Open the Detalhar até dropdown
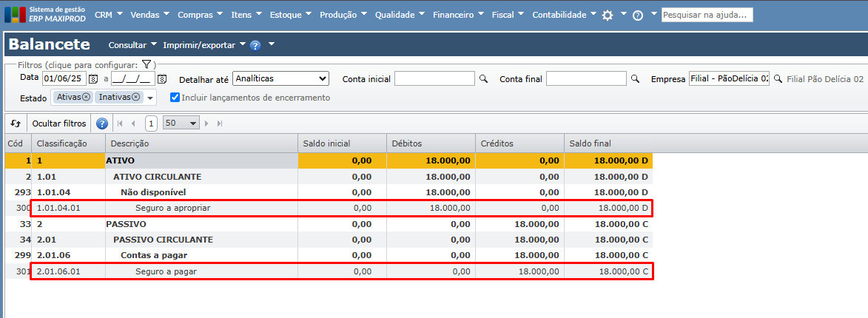This screenshot has height=318, width=868. 280,78
